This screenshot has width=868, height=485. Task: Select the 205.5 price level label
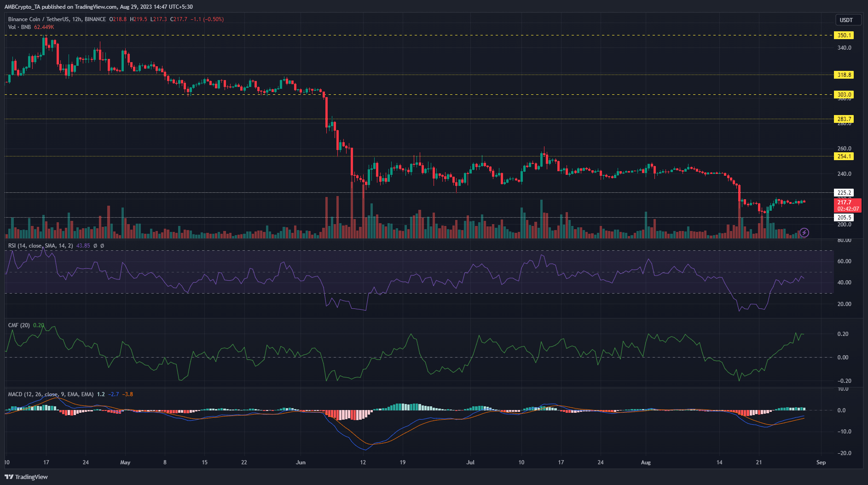844,217
